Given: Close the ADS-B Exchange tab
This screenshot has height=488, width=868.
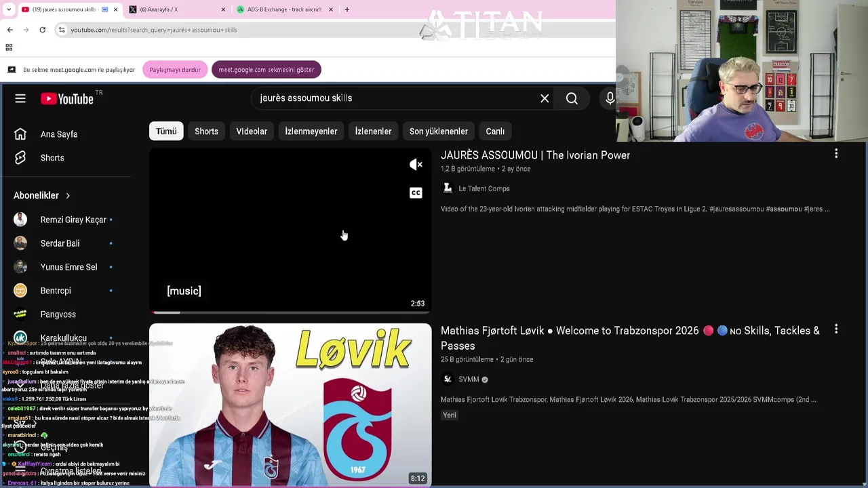Looking at the screenshot, I should pyautogui.click(x=331, y=9).
